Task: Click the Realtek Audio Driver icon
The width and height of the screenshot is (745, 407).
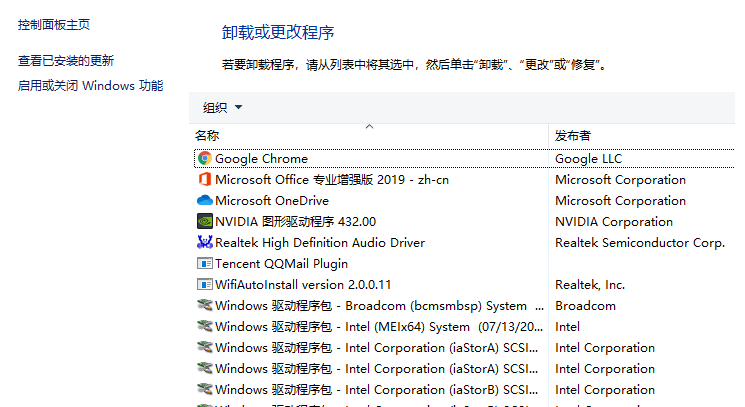Action: 205,243
